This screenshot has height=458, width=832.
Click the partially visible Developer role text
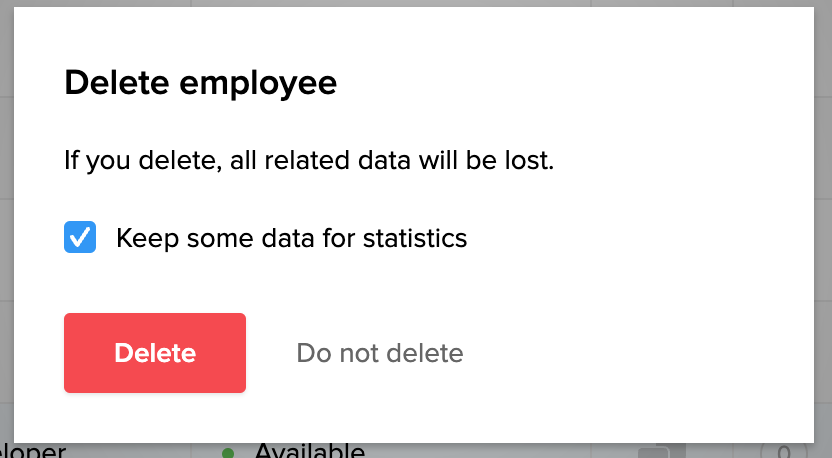pyautogui.click(x=33, y=451)
